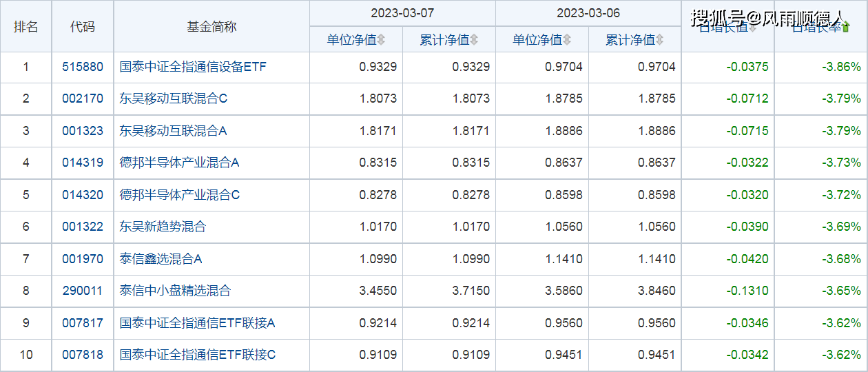This screenshot has width=868, height=372.
Task: Click the sort icon next to 日增长值
Action: pyautogui.click(x=752, y=28)
